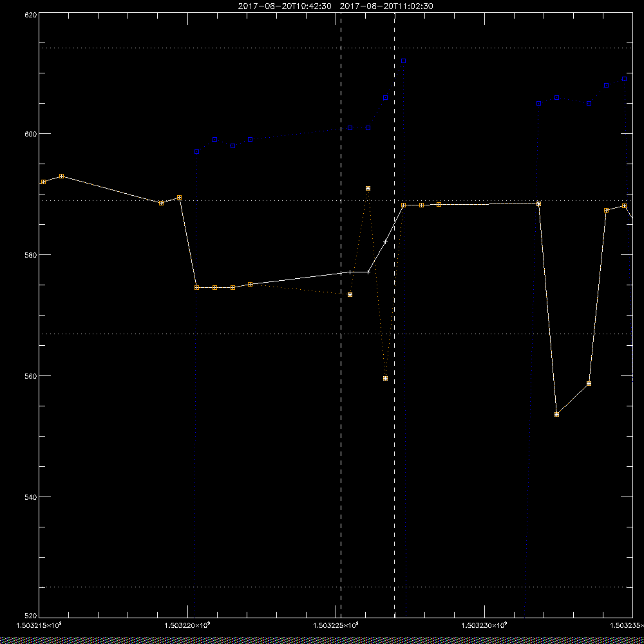Click the 1.503220×10⁹ x-axis label
Image resolution: width=644 pixels, height=644 pixels.
click(x=187, y=625)
